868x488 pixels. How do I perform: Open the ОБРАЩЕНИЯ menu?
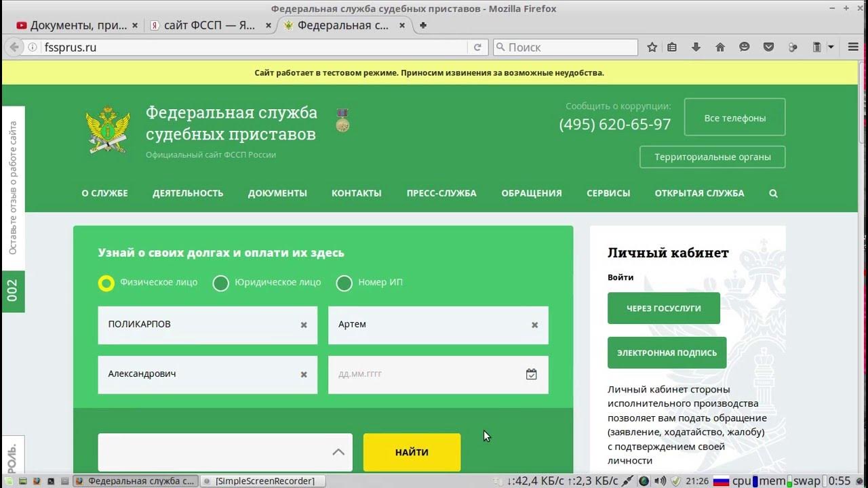[x=532, y=193]
